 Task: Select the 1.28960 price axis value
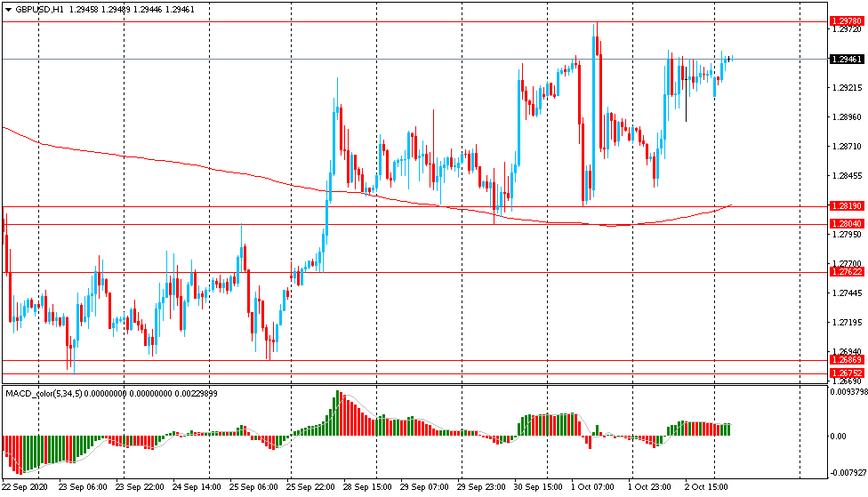pos(847,117)
